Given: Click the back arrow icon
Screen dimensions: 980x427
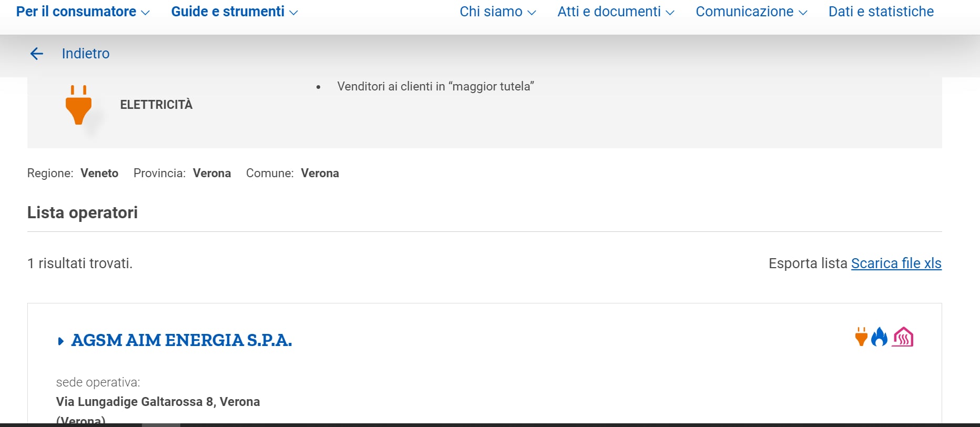Looking at the screenshot, I should click(x=36, y=54).
